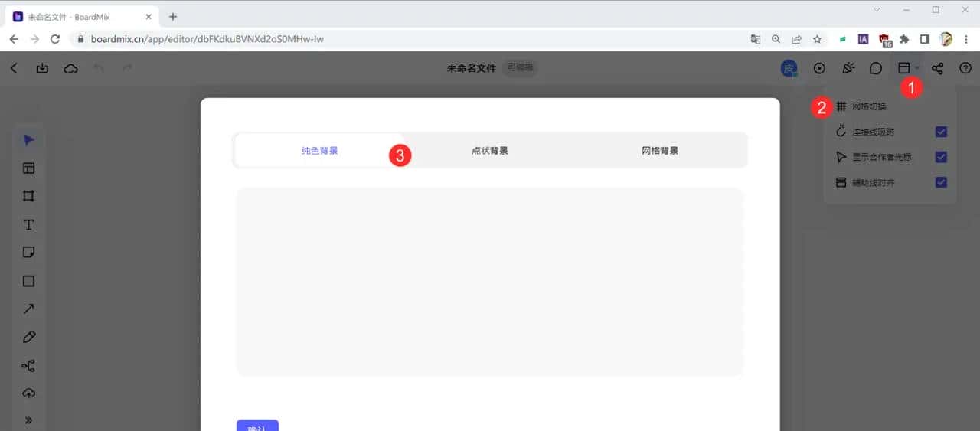Undo the last action
Image resolution: width=980 pixels, height=431 pixels.
pos(98,68)
